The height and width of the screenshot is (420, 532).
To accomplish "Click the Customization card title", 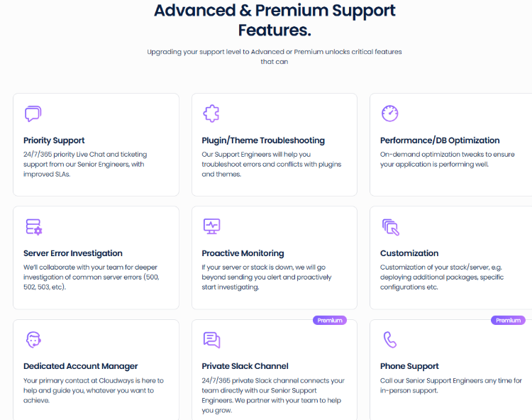I will click(409, 253).
